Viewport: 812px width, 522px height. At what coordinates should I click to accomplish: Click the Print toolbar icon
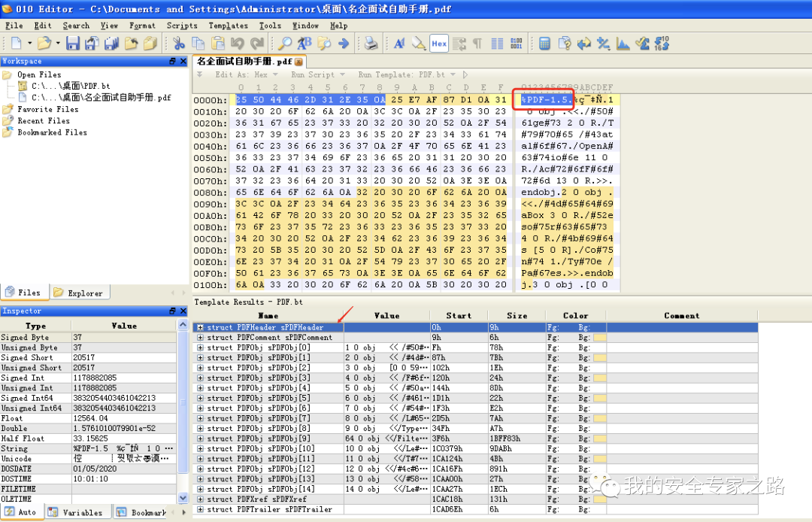point(371,43)
